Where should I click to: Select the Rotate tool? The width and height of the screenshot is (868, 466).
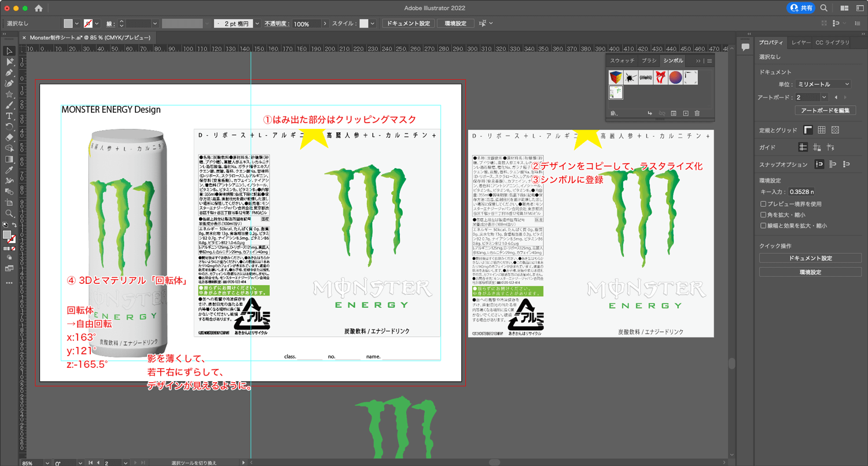point(9,127)
